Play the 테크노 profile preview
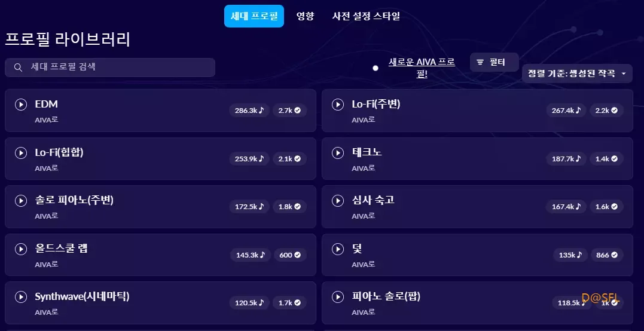 [338, 153]
